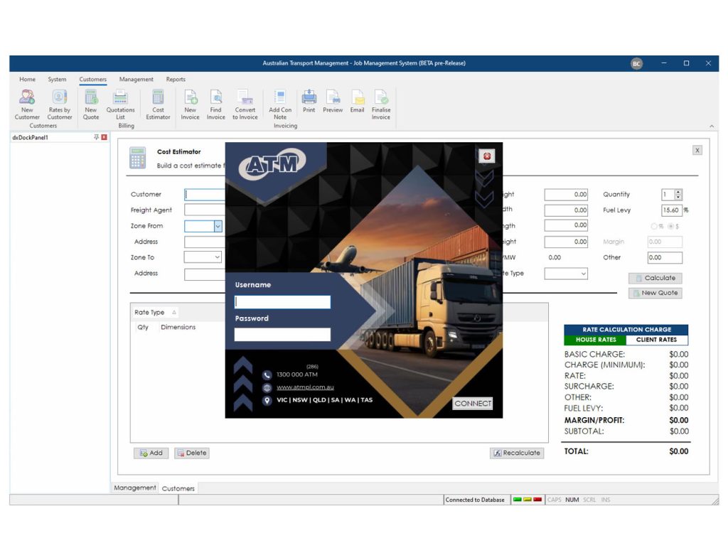Open the www.atmpl.com.au link

click(305, 387)
